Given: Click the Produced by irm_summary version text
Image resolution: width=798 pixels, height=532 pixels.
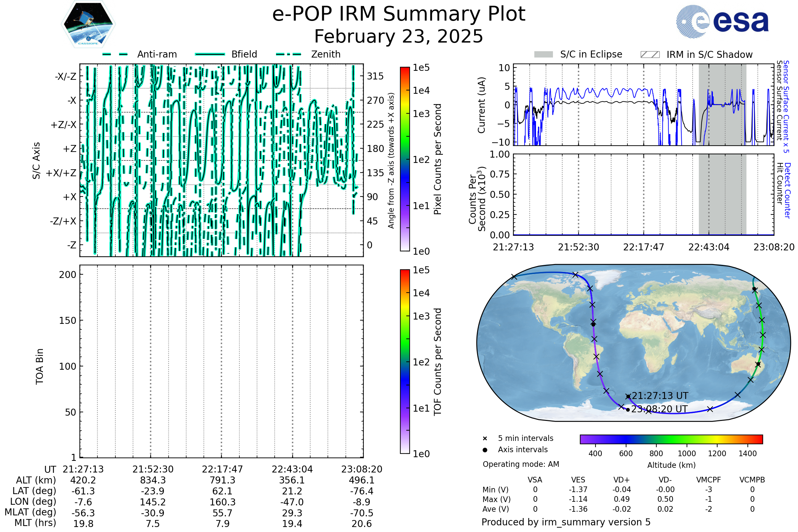Looking at the screenshot, I should click(x=566, y=522).
